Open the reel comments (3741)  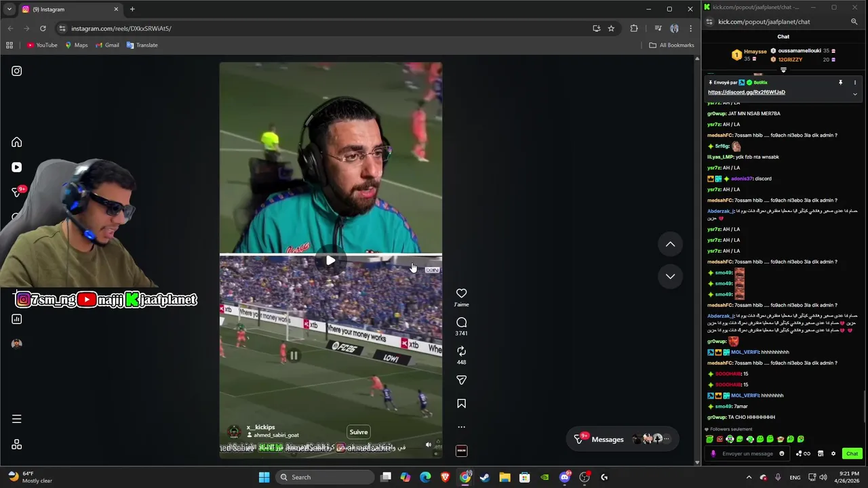461,323
